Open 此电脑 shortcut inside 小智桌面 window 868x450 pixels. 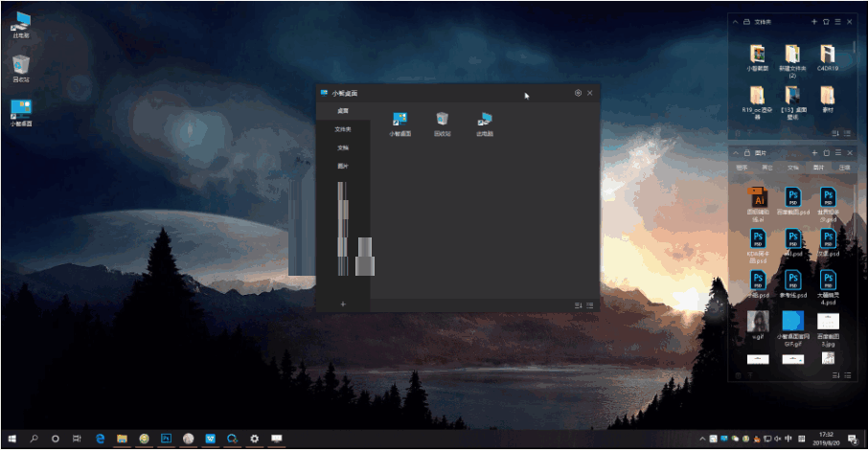click(x=485, y=122)
